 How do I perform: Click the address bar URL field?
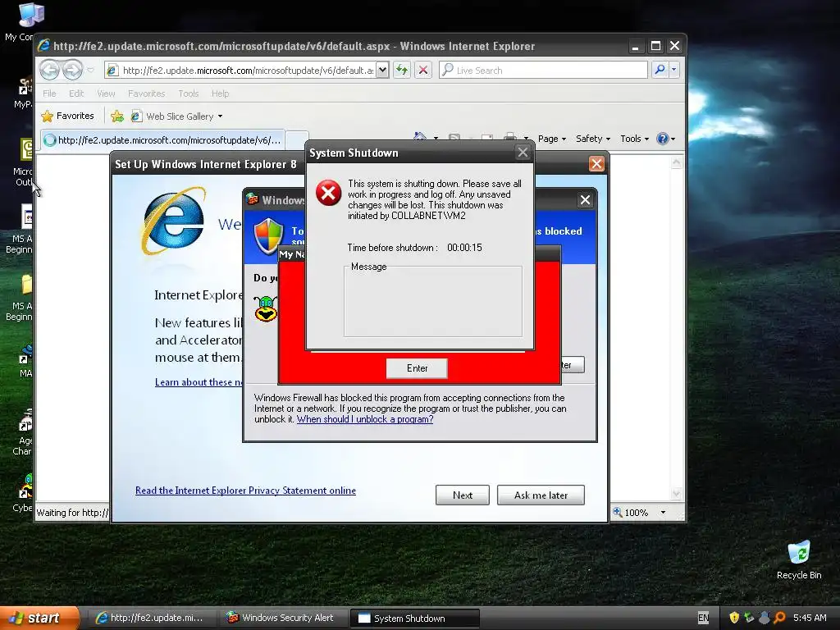pyautogui.click(x=248, y=71)
